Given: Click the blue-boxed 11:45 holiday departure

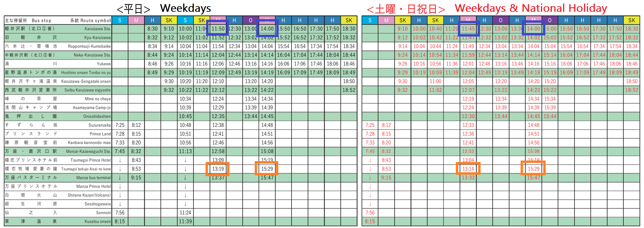Looking at the screenshot, I should click(468, 29).
